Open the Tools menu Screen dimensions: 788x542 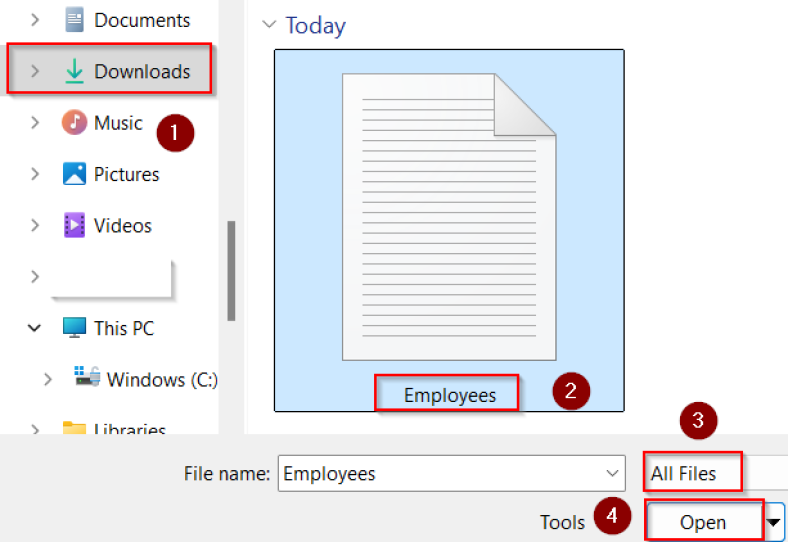coord(562,522)
